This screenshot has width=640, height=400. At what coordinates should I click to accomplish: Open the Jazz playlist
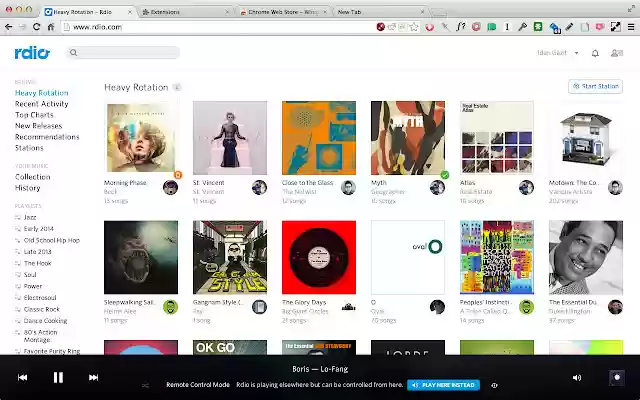pyautogui.click(x=30, y=217)
